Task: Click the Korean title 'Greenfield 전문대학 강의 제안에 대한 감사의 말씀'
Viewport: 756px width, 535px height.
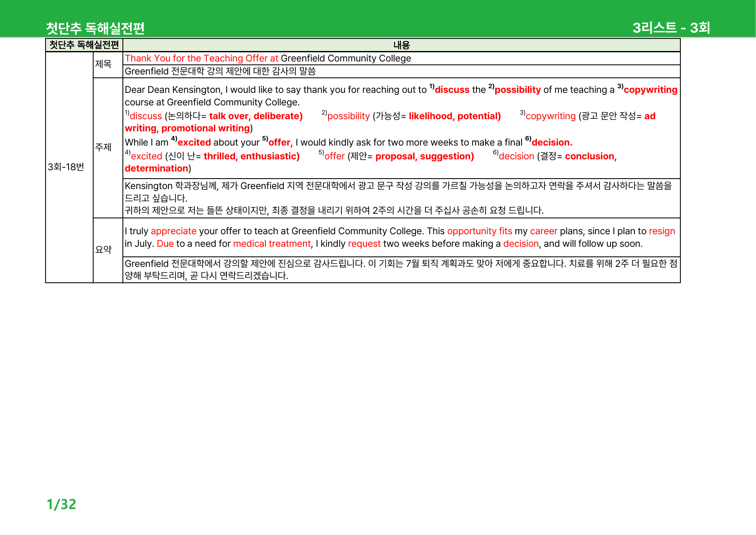Action: click(x=220, y=71)
